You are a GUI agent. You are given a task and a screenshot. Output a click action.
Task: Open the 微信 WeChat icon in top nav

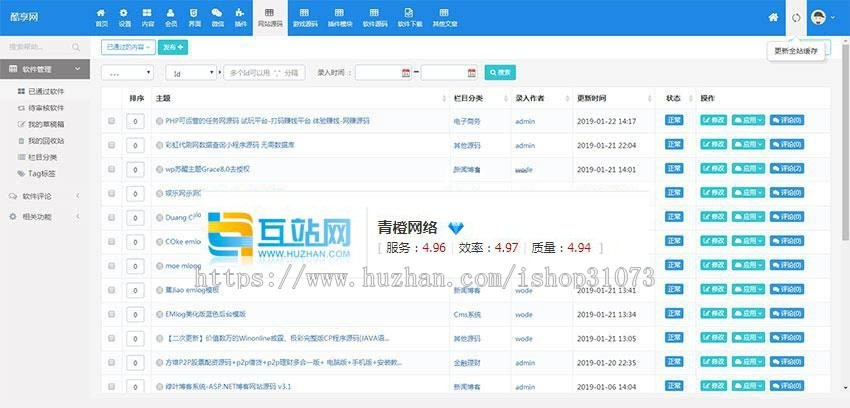[217, 17]
